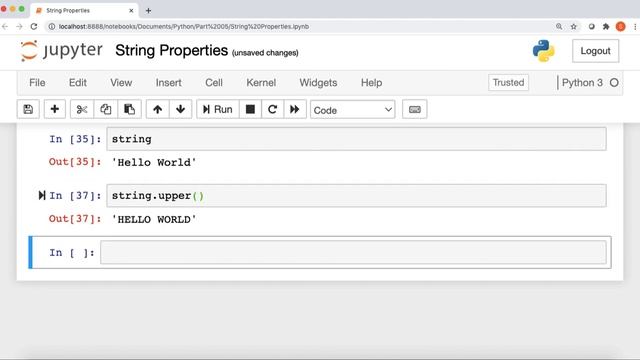Click the 'HELLO WORLD' output text

click(154, 220)
